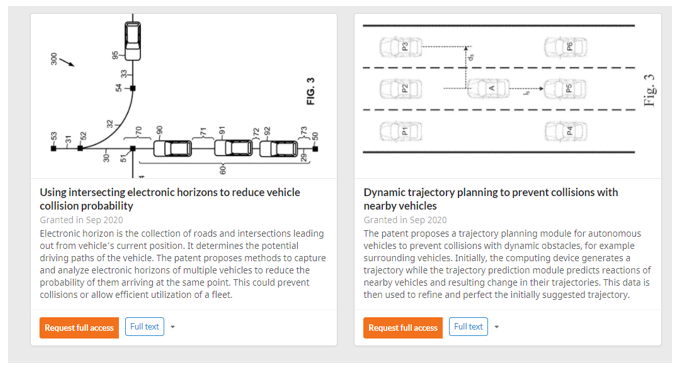Request full access for trajectory planning patent
This screenshot has height=372, width=679.
click(x=403, y=327)
